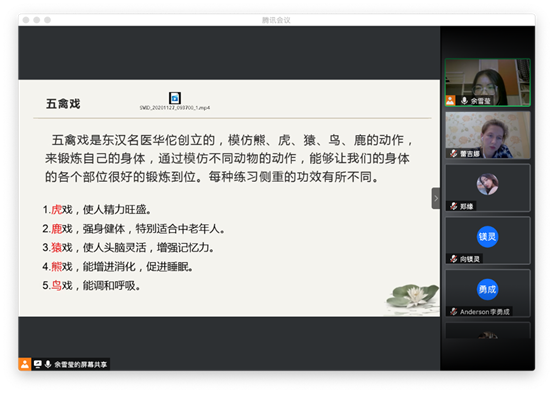
Task: Click the partially visible last participant tile
Action: tap(488, 330)
